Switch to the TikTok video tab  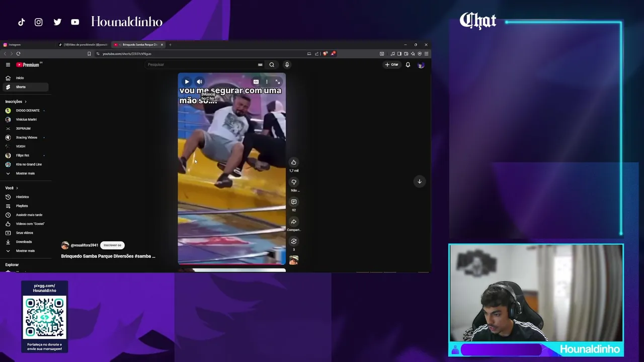84,45
